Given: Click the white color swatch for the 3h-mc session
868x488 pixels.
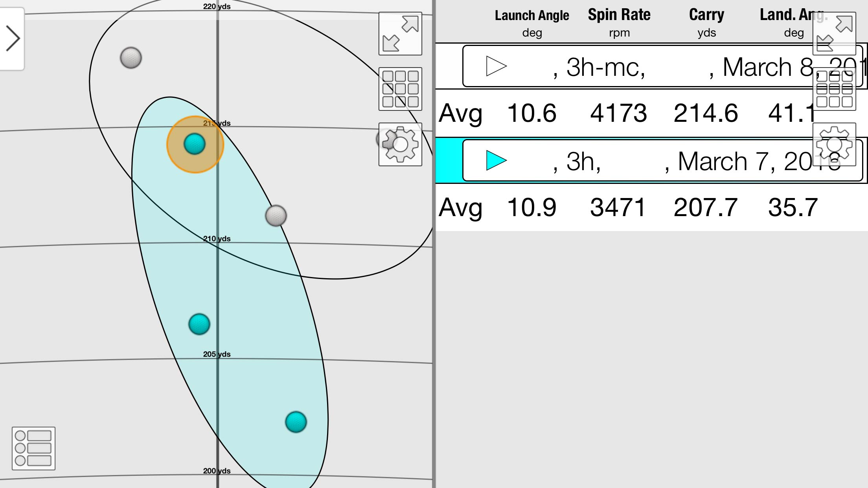Looking at the screenshot, I should coord(449,66).
